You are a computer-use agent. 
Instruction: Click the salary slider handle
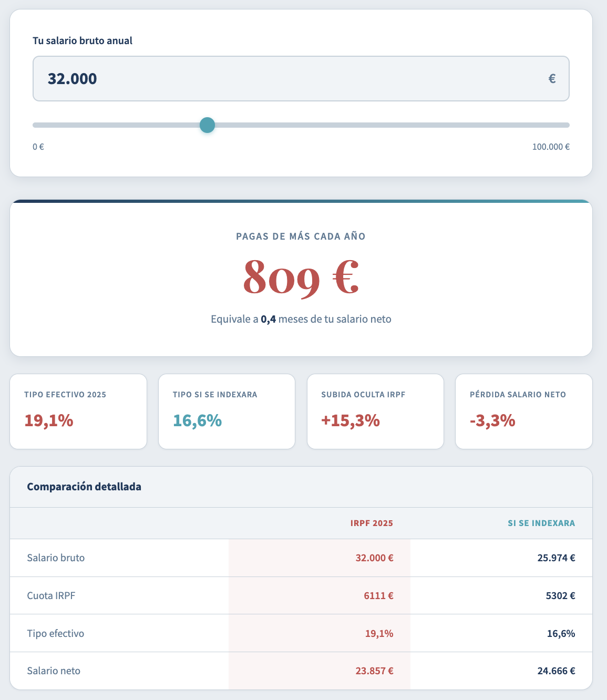coord(208,125)
